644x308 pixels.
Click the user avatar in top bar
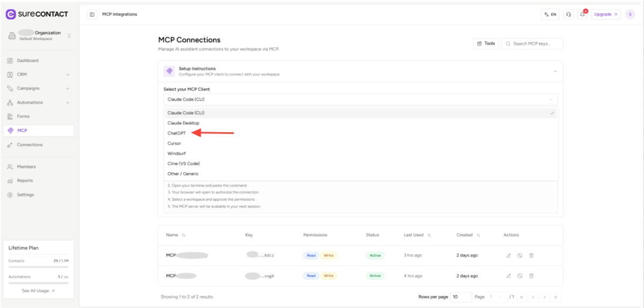(x=630, y=15)
